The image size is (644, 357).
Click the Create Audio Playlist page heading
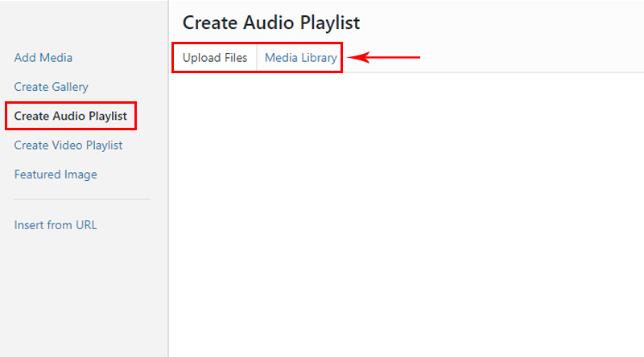tap(271, 23)
